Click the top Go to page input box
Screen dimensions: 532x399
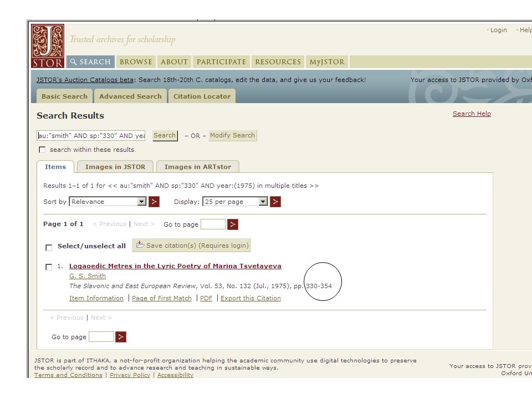tap(213, 224)
